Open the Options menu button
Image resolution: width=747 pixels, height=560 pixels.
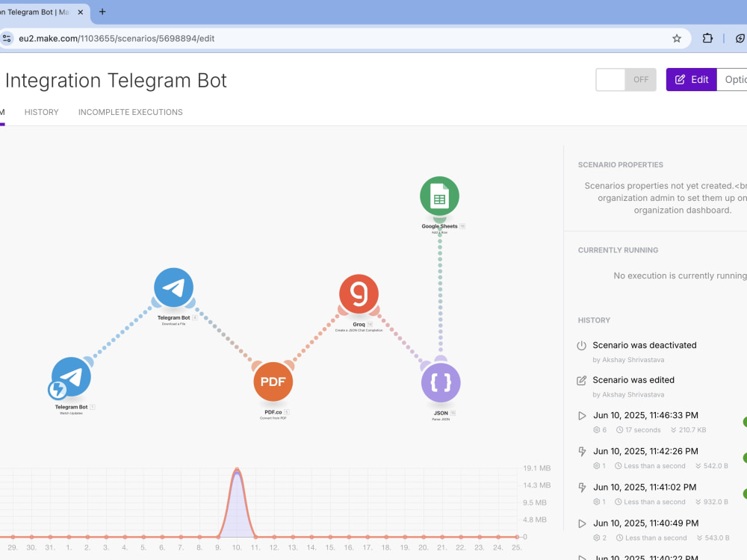[732, 80]
